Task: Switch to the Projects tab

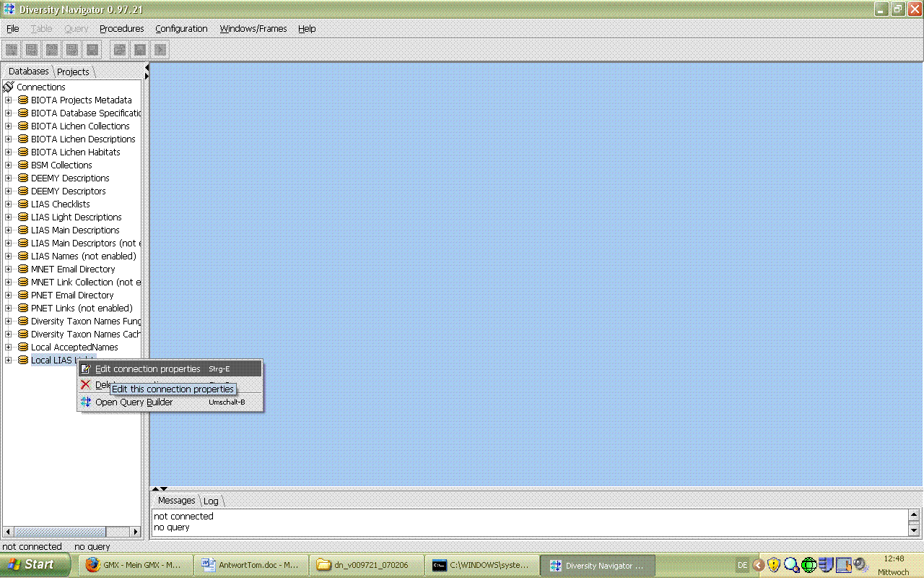Action: pyautogui.click(x=73, y=72)
